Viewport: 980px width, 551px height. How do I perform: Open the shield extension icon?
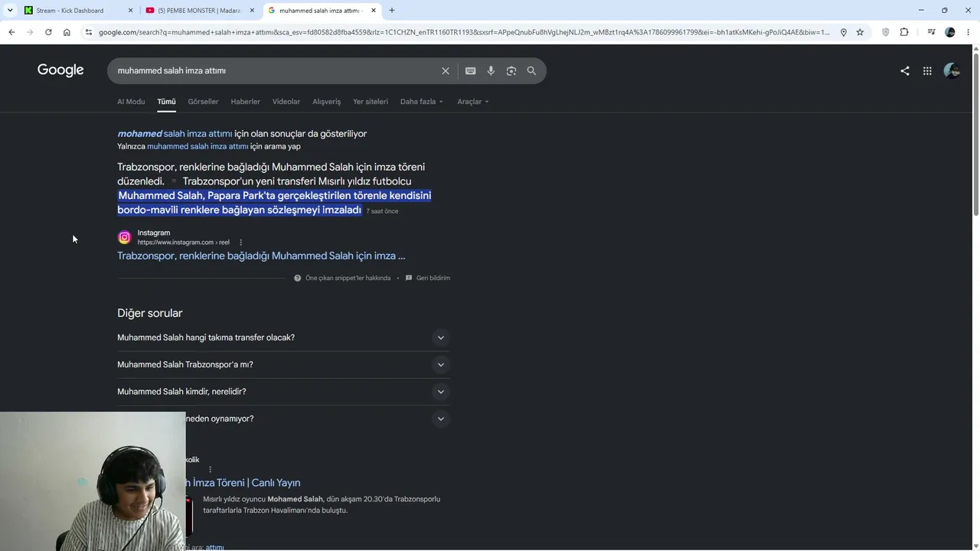tap(886, 32)
